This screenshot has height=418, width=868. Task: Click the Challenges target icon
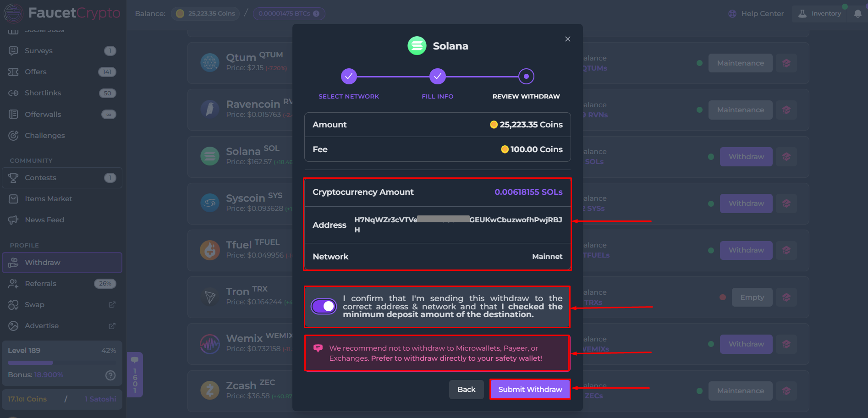13,135
